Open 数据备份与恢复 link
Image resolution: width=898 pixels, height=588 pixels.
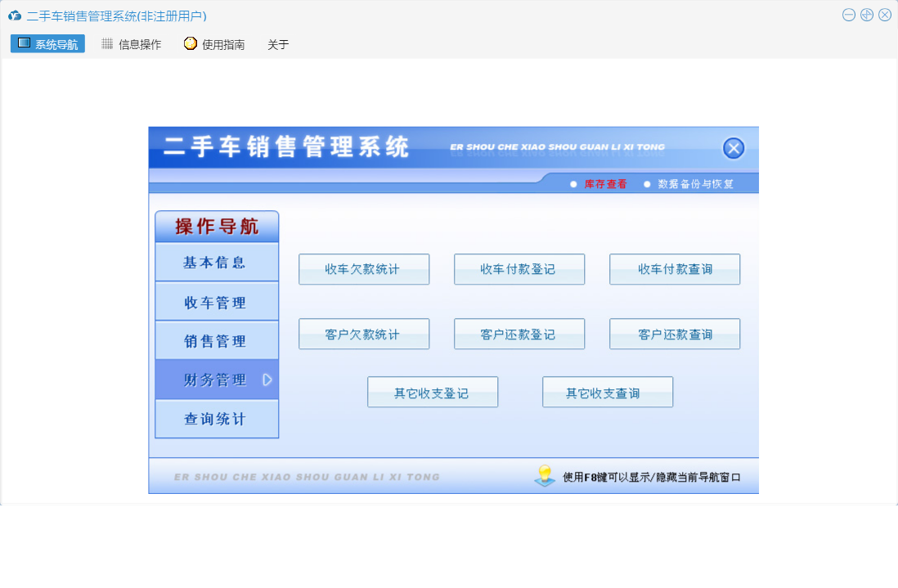695,184
